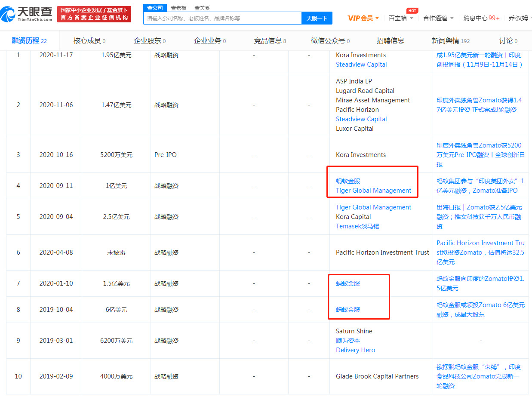Select the 新闻舆情 tab
532x397 pixels.
click(x=451, y=41)
